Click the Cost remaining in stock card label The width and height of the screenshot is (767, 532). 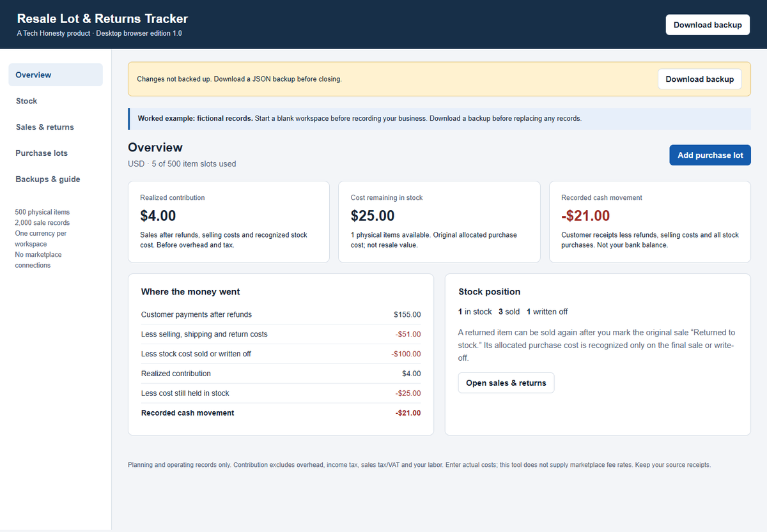[x=387, y=198]
